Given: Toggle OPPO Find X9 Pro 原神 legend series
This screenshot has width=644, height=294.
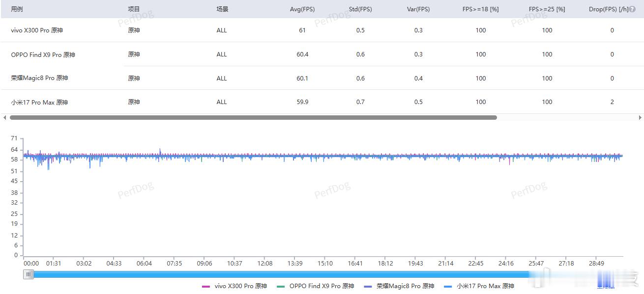Looking at the screenshot, I should (316, 286).
